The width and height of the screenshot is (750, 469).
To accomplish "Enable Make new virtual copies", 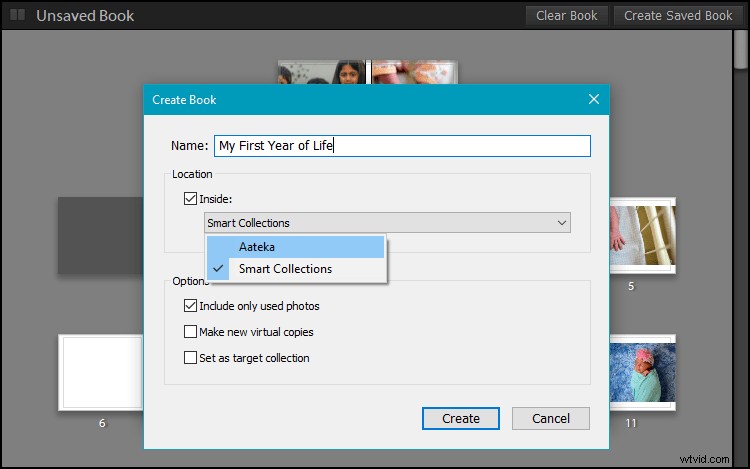I will pyautogui.click(x=190, y=331).
